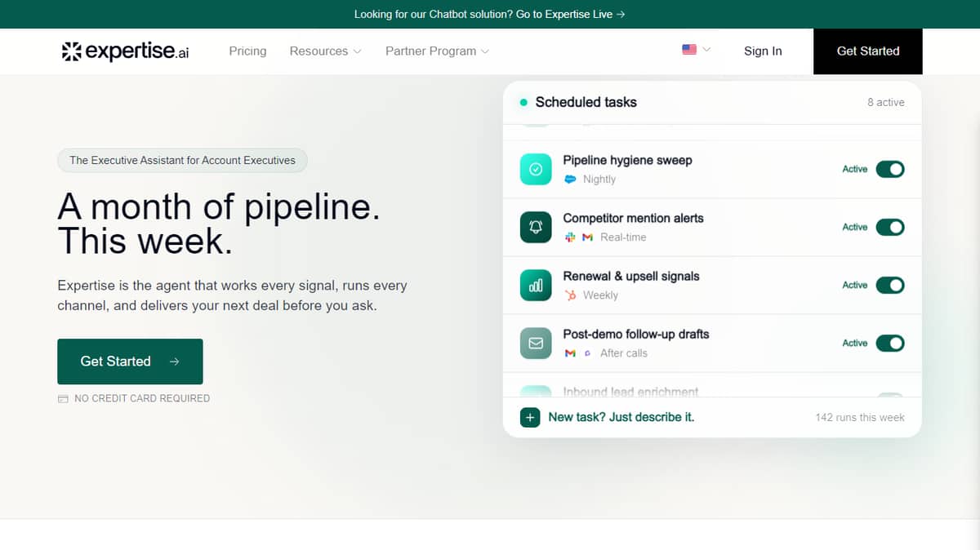The width and height of the screenshot is (980, 550).
Task: Click the Slack icon under Competitor mention alerts
Action: [x=570, y=237]
